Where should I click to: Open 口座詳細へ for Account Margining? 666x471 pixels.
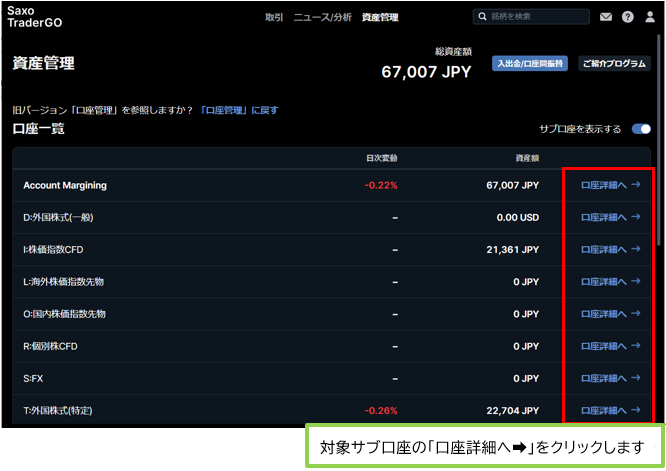pos(610,185)
